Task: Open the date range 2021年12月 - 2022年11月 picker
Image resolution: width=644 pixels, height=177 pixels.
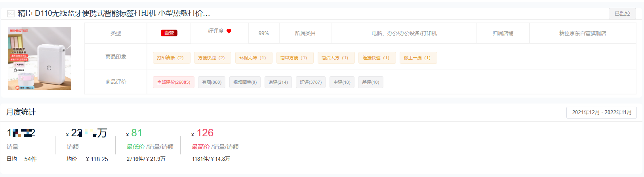Action: point(602,113)
